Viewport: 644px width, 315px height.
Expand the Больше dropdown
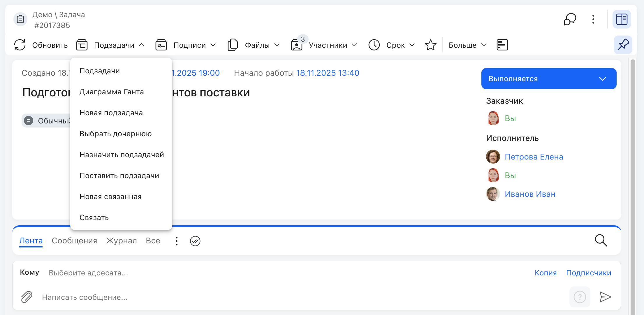coord(484,45)
